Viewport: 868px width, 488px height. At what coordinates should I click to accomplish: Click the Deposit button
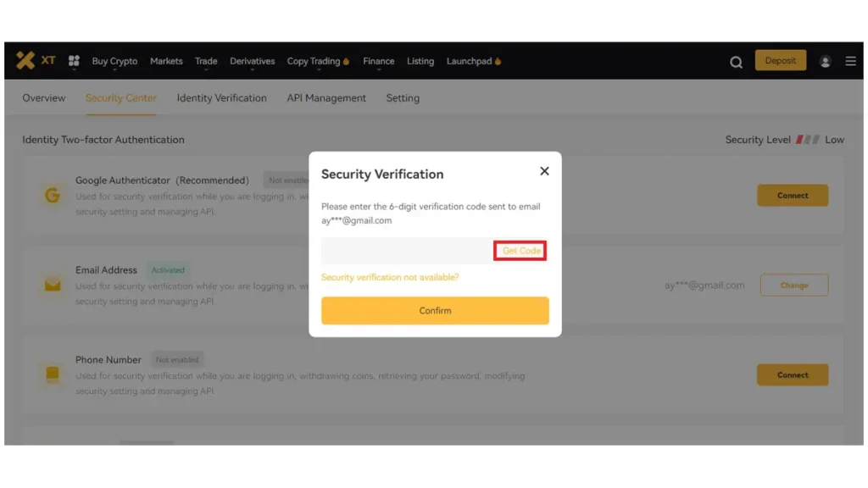(x=781, y=60)
